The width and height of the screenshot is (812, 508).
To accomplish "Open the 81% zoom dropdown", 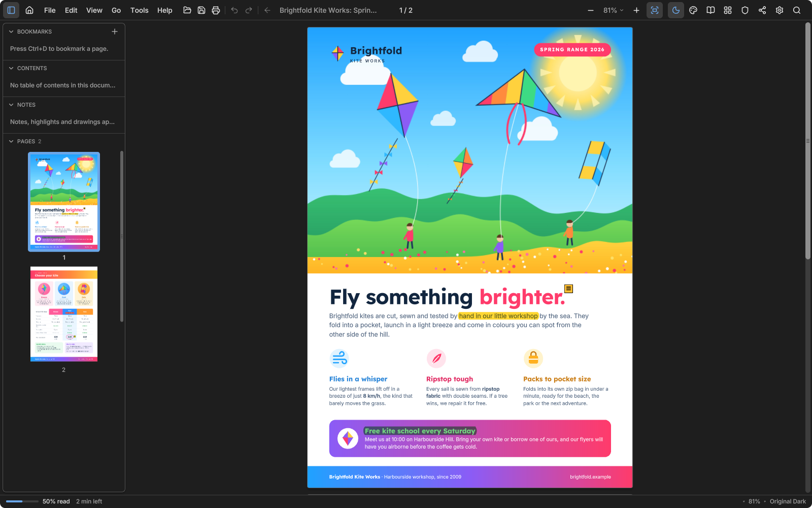I will click(613, 10).
